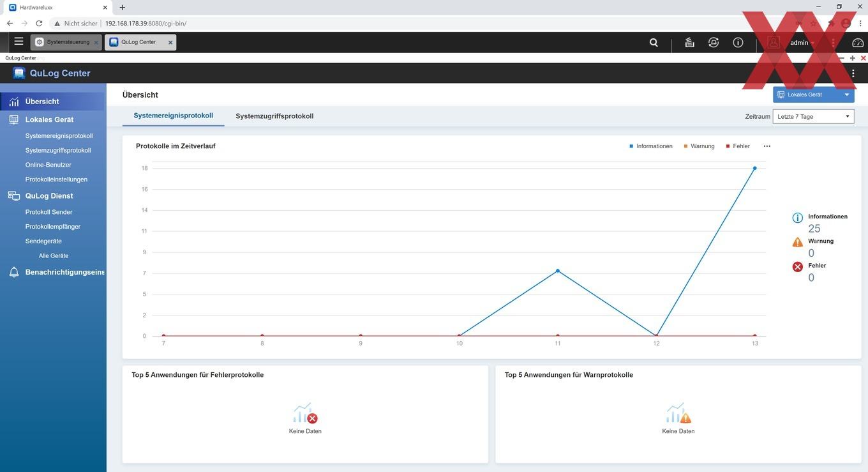Select Alle Geräte under Sendegeräte
The image size is (868, 472).
click(54, 255)
